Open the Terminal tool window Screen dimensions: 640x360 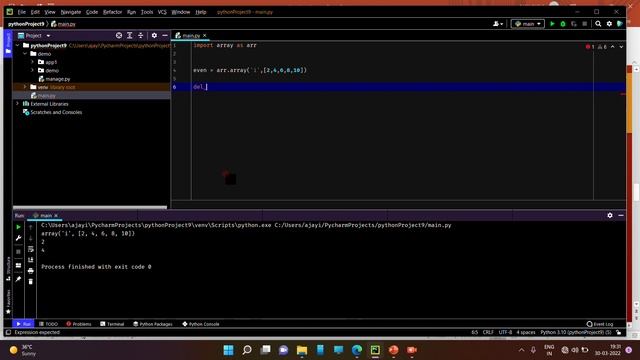coord(112,324)
